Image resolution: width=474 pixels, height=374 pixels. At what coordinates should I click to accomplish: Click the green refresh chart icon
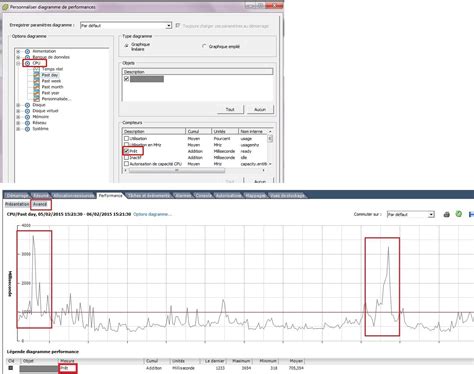coord(459,214)
